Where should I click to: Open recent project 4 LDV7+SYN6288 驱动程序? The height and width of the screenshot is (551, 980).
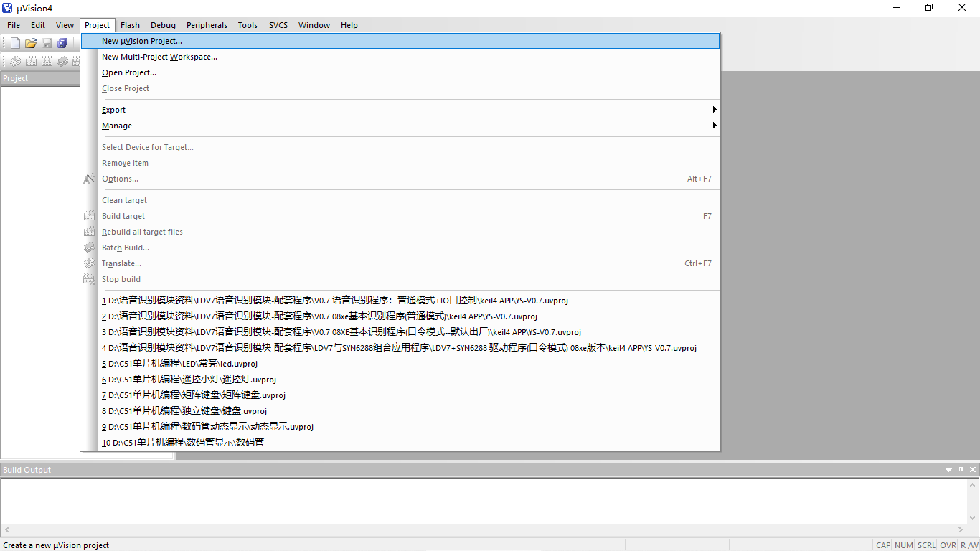400,348
